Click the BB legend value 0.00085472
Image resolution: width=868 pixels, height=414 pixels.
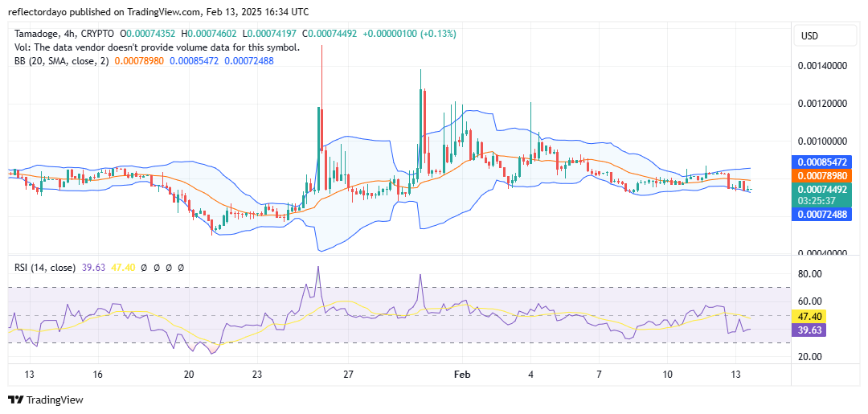pyautogui.click(x=194, y=61)
